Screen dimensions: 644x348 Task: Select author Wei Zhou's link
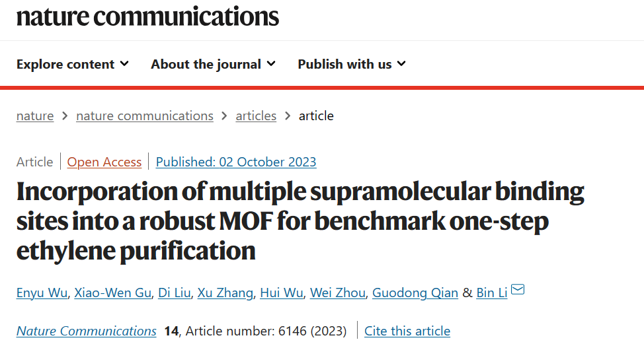(338, 293)
